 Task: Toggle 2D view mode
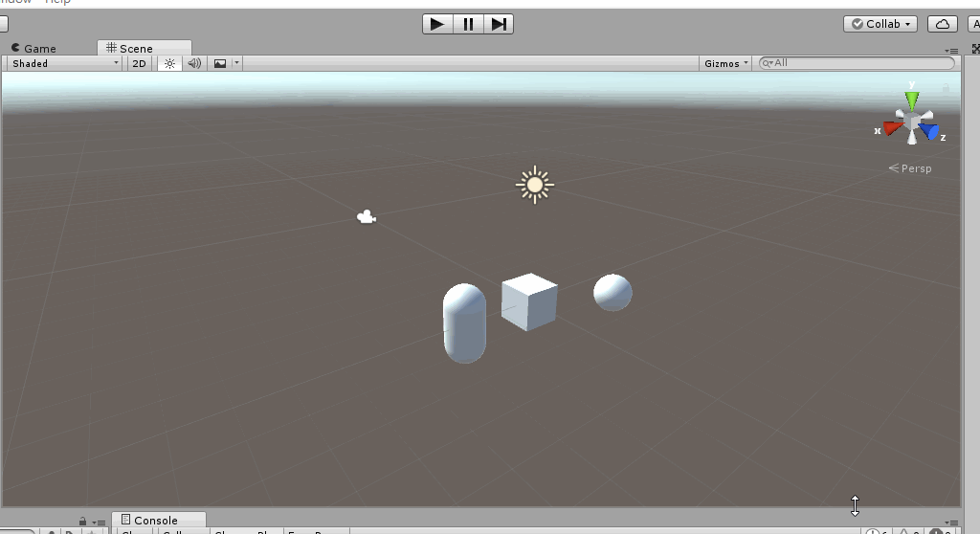(x=140, y=63)
